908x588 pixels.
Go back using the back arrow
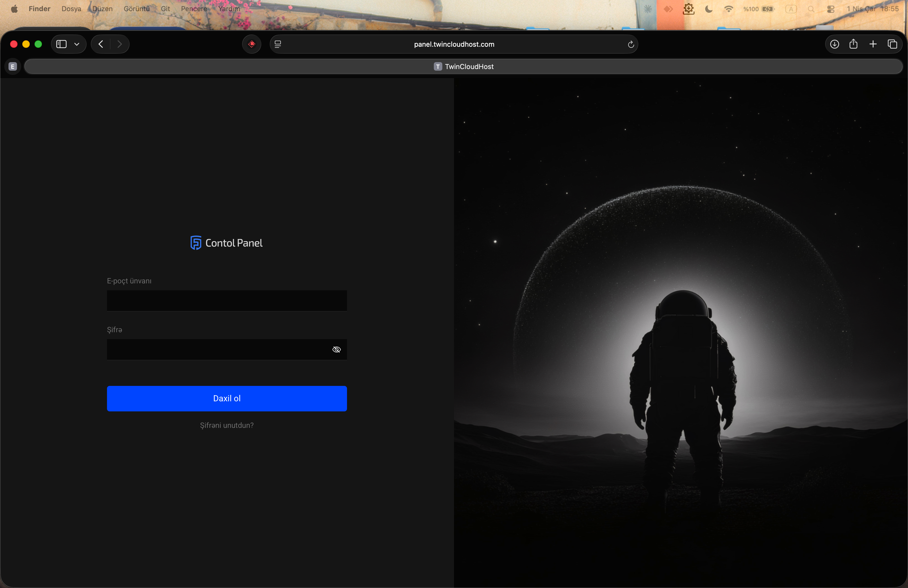(x=101, y=44)
